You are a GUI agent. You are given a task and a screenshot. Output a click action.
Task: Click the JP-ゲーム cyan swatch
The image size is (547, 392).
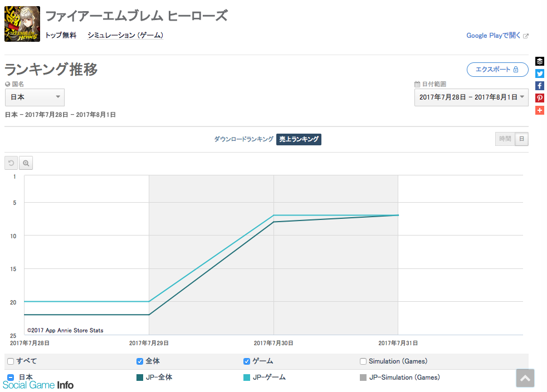point(247,378)
